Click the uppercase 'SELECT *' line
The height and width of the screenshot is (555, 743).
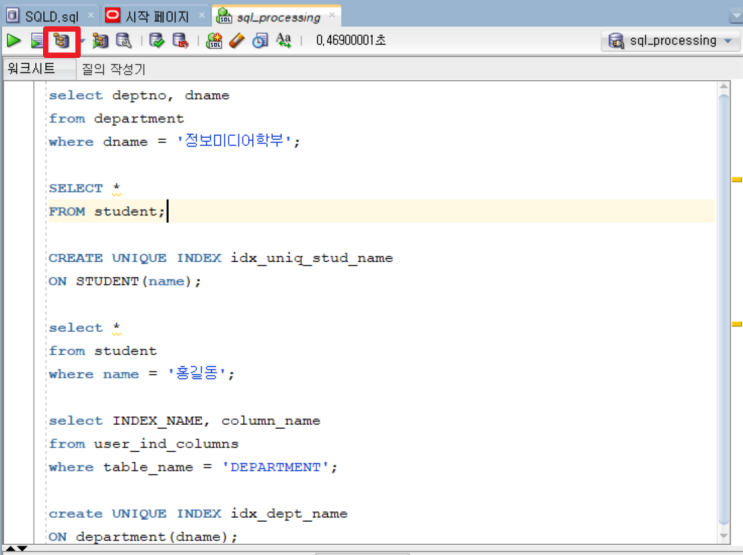point(85,188)
